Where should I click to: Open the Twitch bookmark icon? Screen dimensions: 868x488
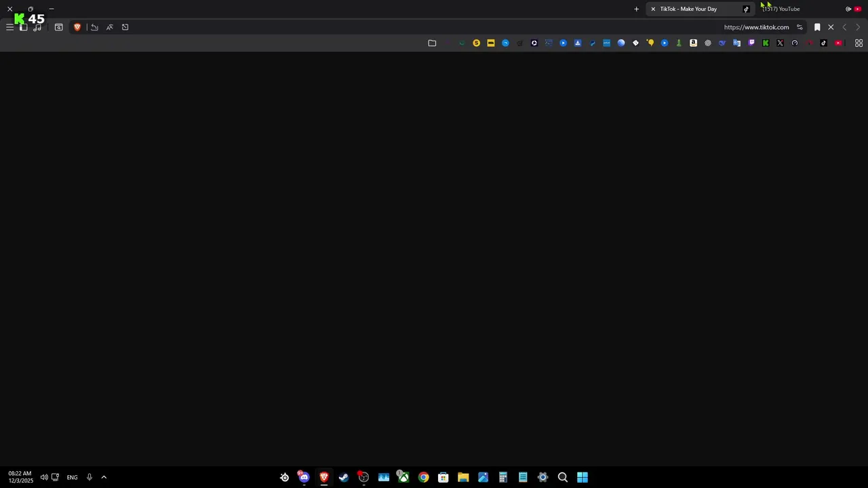(751, 43)
